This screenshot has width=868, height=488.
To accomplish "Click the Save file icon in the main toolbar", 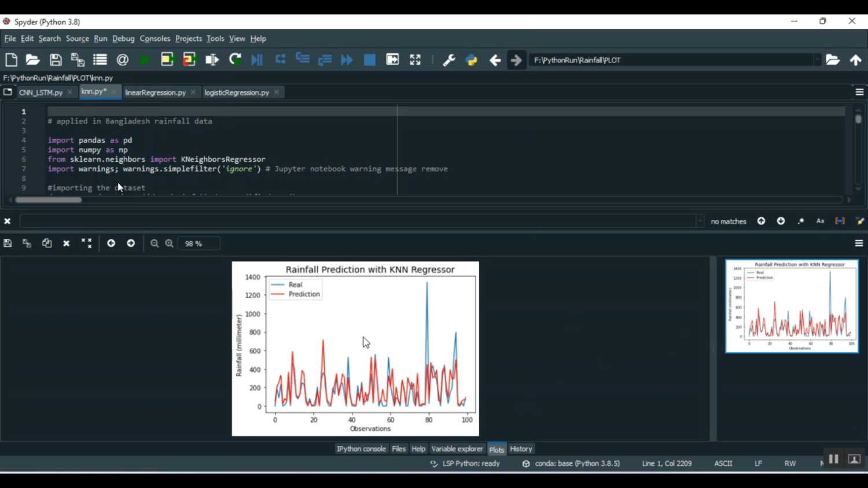I will [x=56, y=60].
